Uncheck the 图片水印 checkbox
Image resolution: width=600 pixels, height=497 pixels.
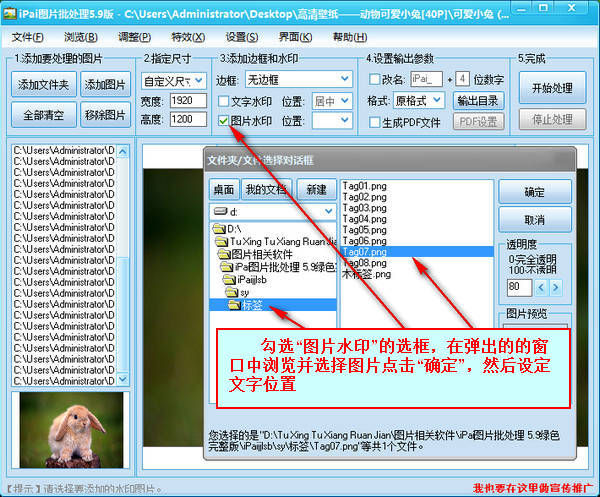(223, 121)
